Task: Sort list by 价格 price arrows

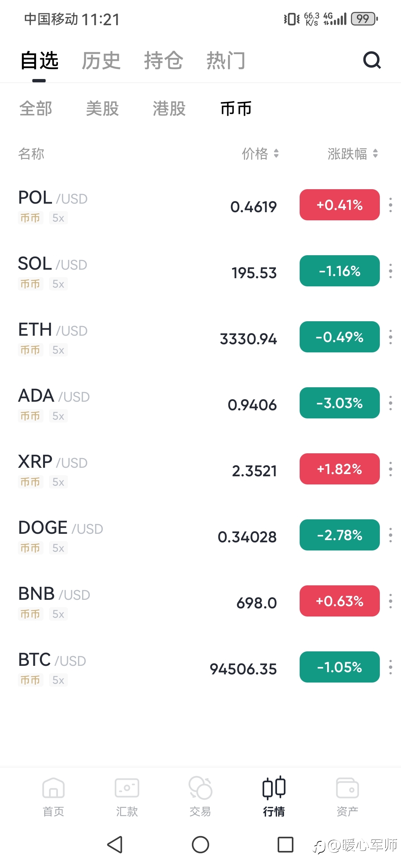Action: [x=276, y=154]
